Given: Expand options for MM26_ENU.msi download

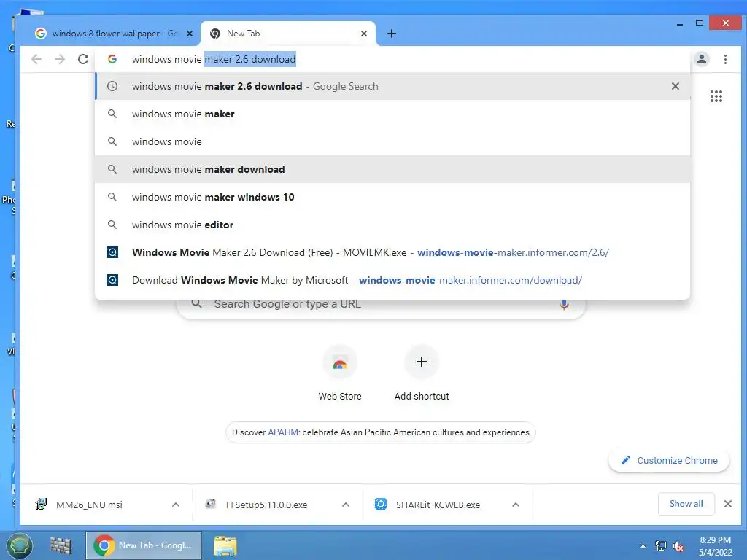Looking at the screenshot, I should pos(175,505).
